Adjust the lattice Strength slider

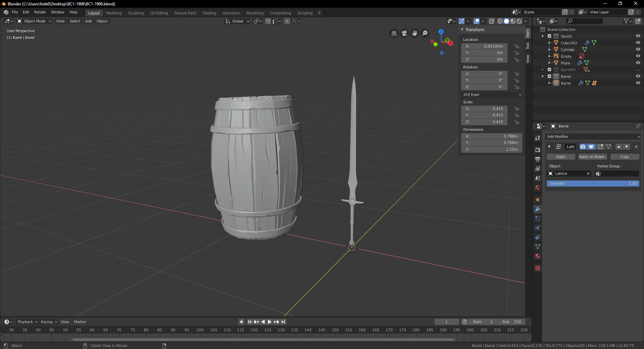(593, 184)
